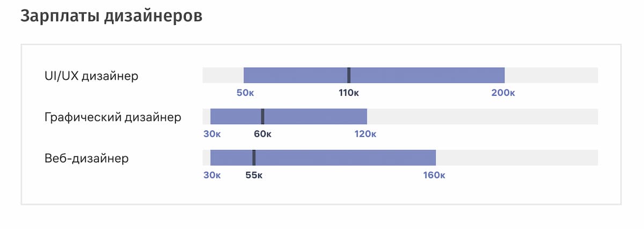Click "30к" label under Графический дизайнер bar
The image size is (644, 229).
click(x=212, y=134)
